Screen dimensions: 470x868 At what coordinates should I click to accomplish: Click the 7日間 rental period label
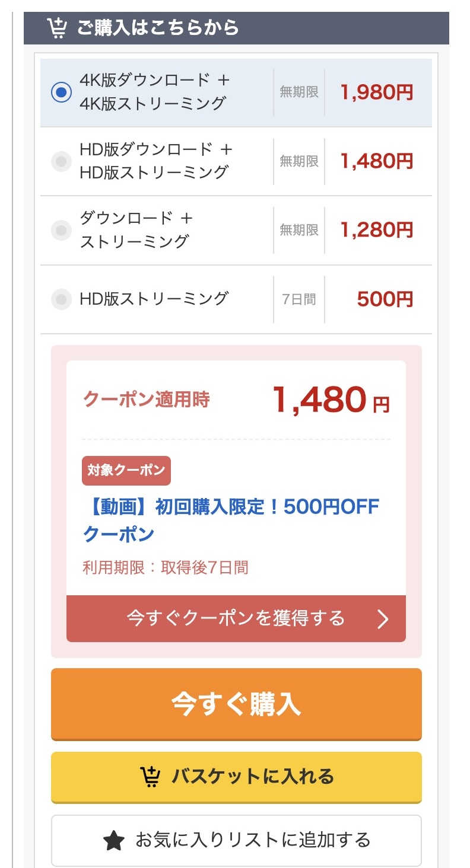[299, 299]
